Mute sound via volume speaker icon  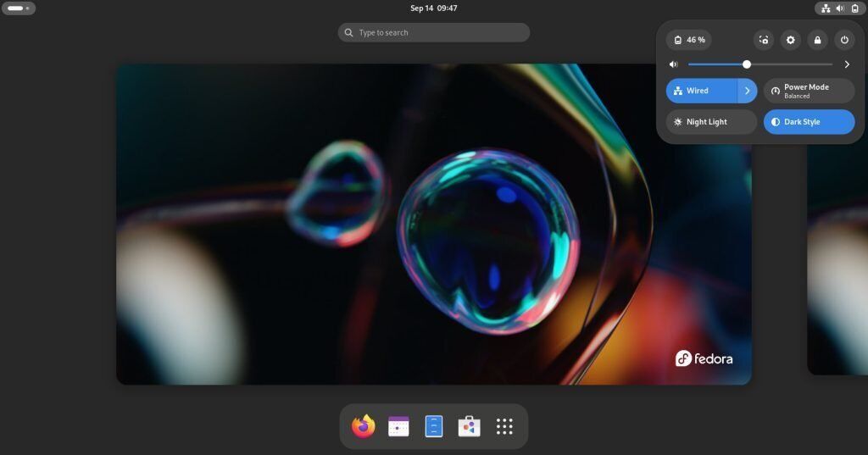click(674, 64)
